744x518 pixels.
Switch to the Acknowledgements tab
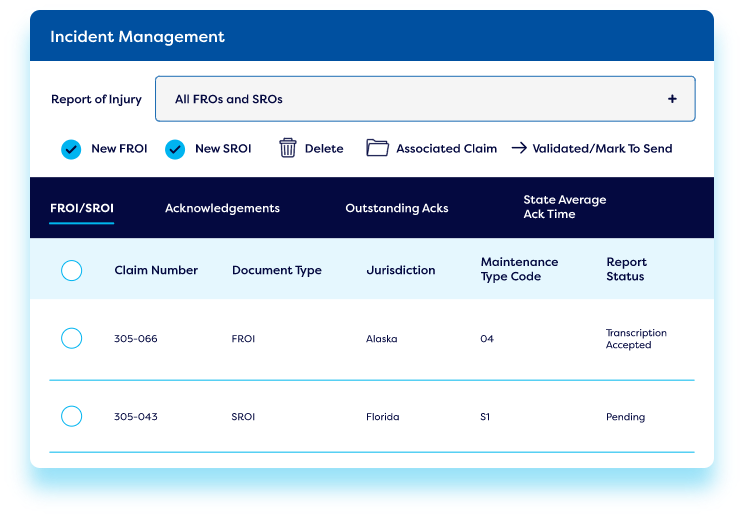222,208
